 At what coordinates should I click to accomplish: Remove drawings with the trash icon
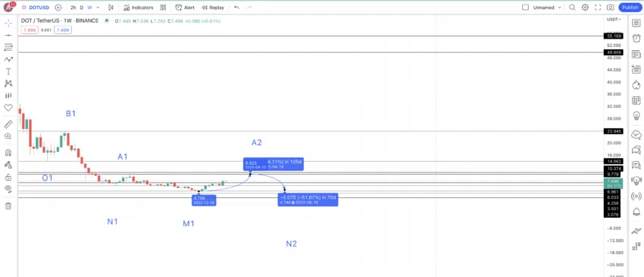pos(8,206)
